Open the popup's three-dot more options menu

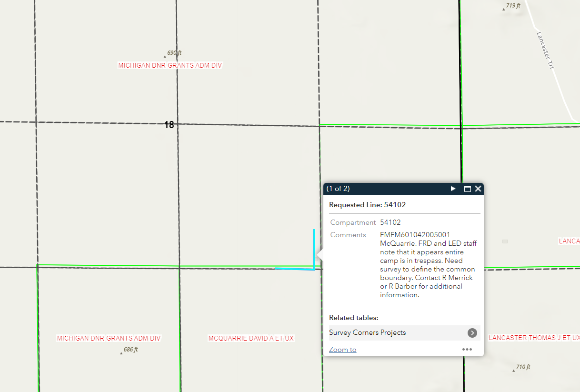pyautogui.click(x=467, y=349)
